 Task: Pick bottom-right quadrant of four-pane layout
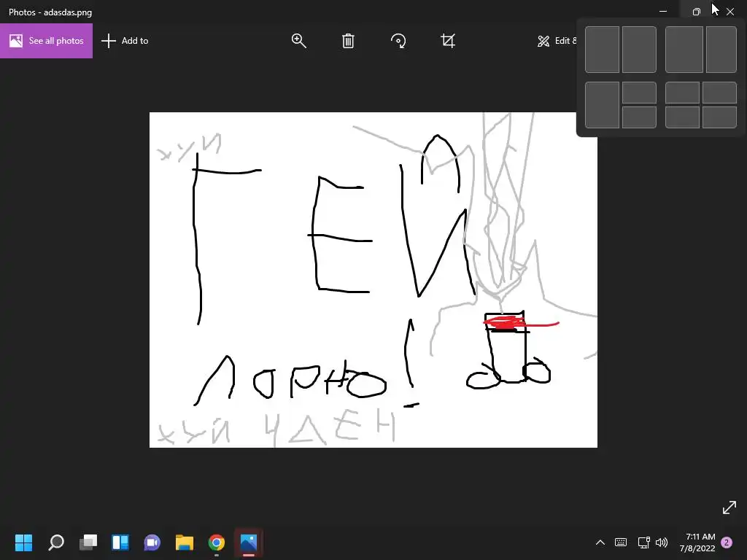719,117
